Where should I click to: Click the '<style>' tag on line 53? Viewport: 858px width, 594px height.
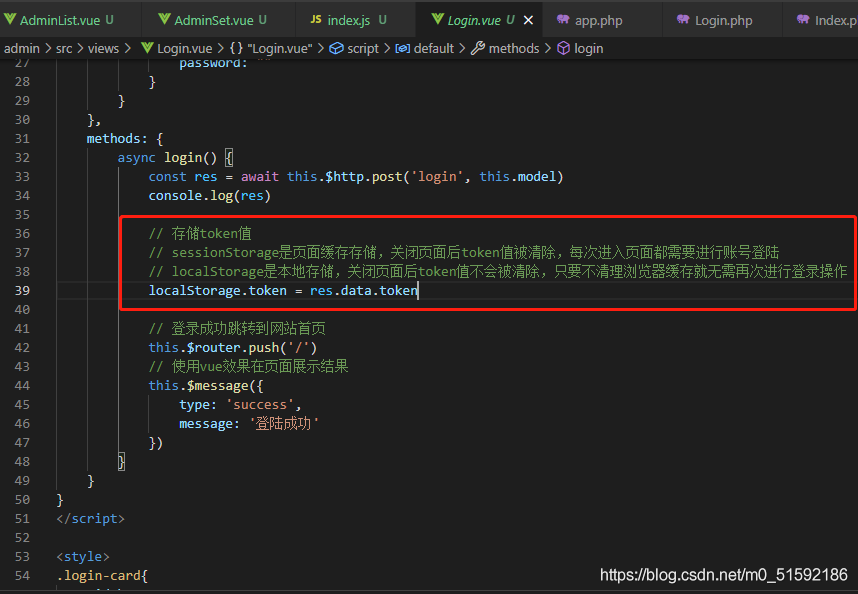pos(83,557)
